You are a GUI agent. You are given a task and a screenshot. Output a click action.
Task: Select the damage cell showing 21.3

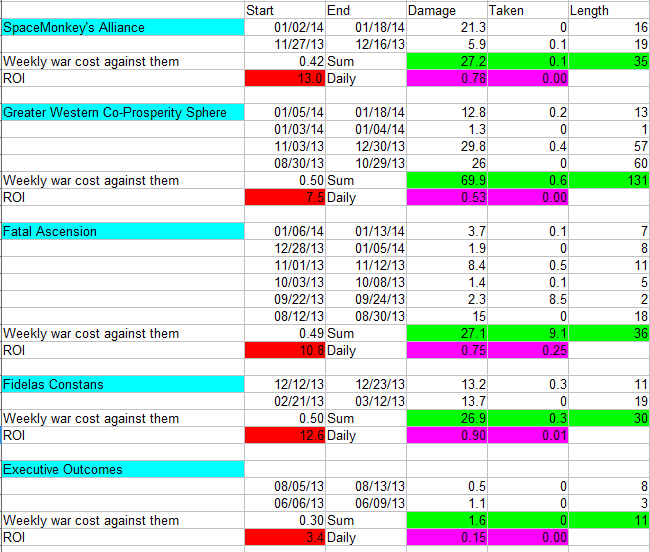(x=447, y=27)
